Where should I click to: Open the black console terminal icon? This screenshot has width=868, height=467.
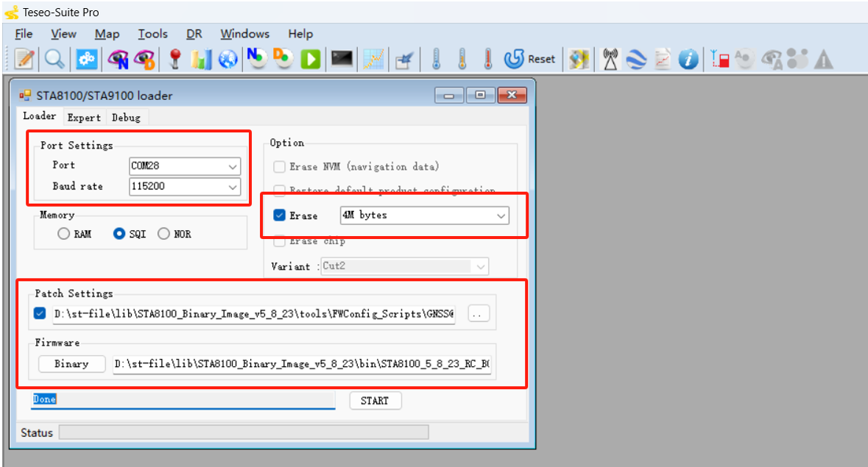(x=342, y=59)
